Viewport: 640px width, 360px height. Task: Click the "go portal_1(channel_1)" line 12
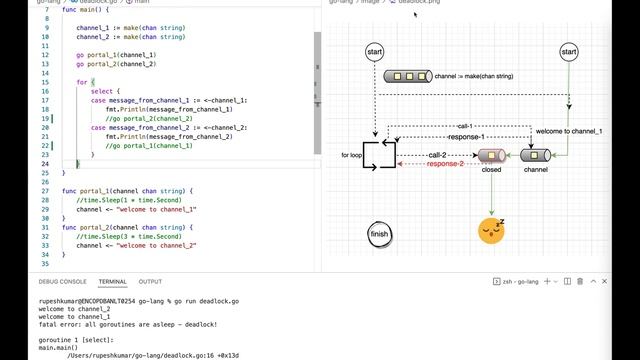[x=116, y=55]
